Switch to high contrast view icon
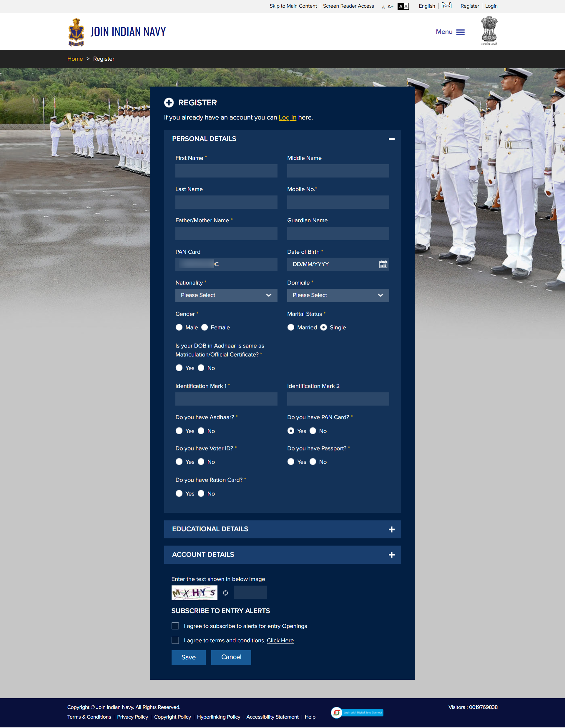Screen dimensions: 565x728 tap(403, 6)
